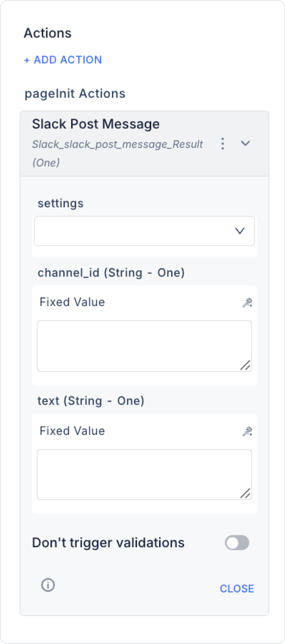Screen dimensions: 285x644
Task: Click the Fixed Value label under text
Action: pyautogui.click(x=72, y=431)
